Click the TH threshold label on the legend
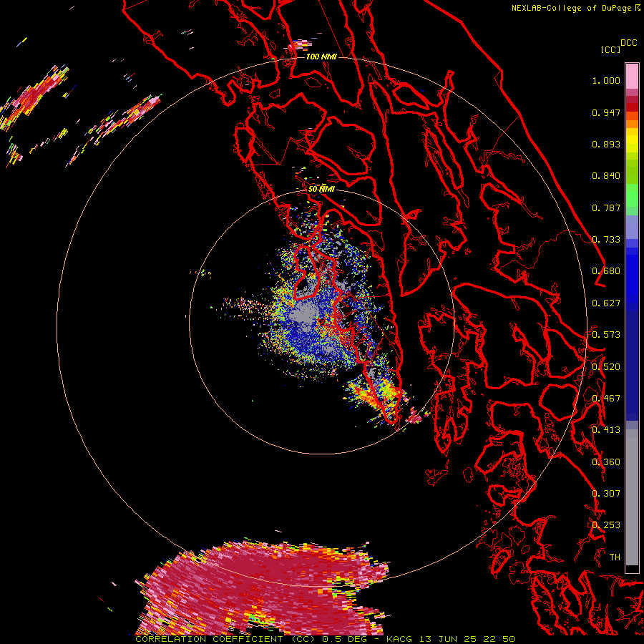 tap(615, 557)
